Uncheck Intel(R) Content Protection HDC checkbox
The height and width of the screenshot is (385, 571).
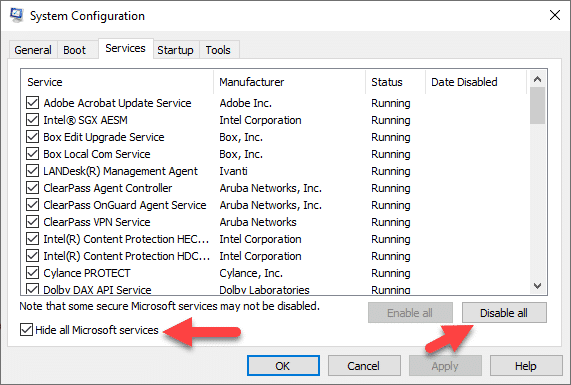tap(32, 256)
